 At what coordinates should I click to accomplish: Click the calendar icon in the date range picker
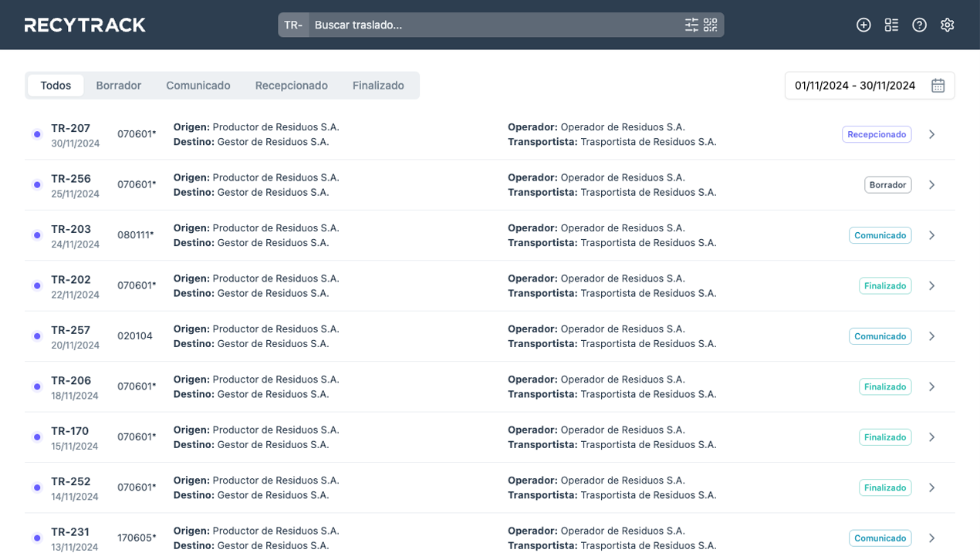[x=938, y=85]
